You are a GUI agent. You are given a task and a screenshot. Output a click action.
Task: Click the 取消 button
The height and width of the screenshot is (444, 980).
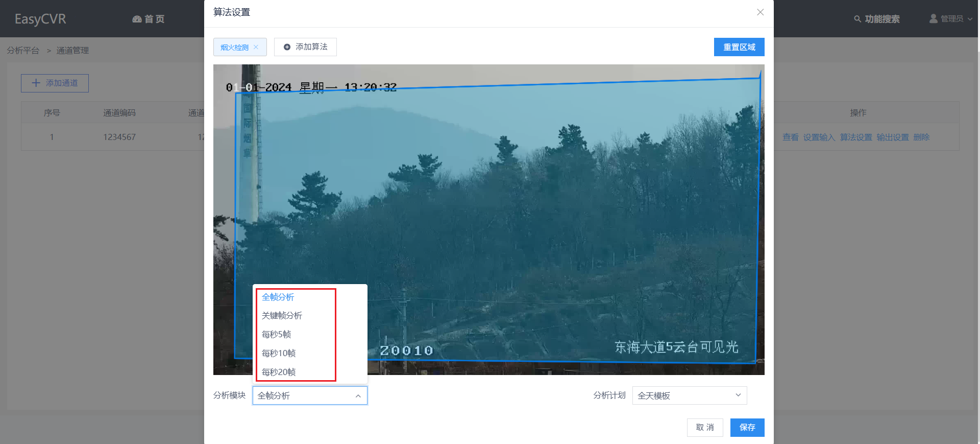click(x=704, y=428)
